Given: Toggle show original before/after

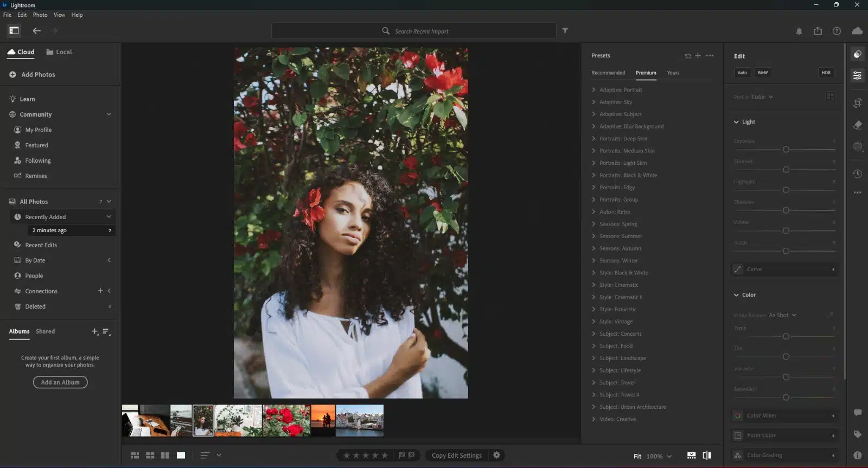Looking at the screenshot, I should pyautogui.click(x=707, y=456).
